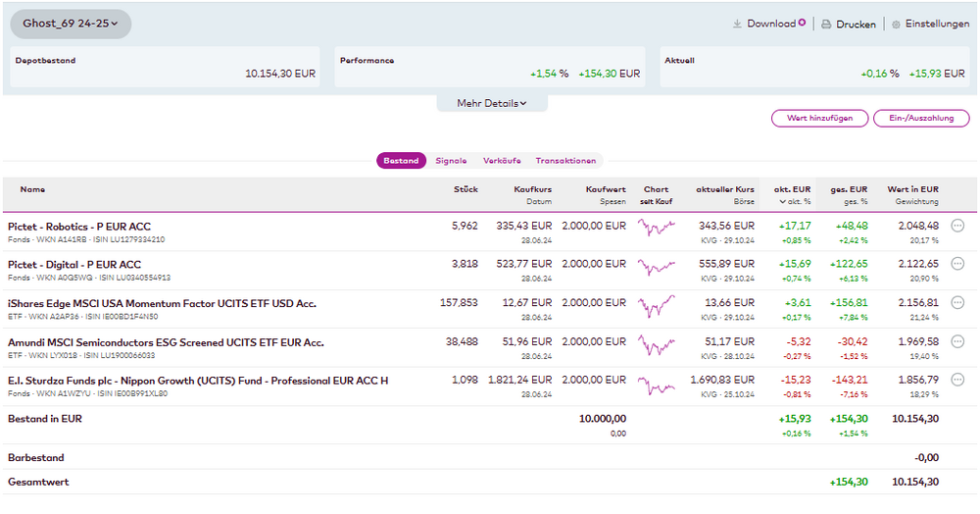The image size is (980, 514).
Task: Open the options menu for Pictet - Robotics
Action: 957,226
